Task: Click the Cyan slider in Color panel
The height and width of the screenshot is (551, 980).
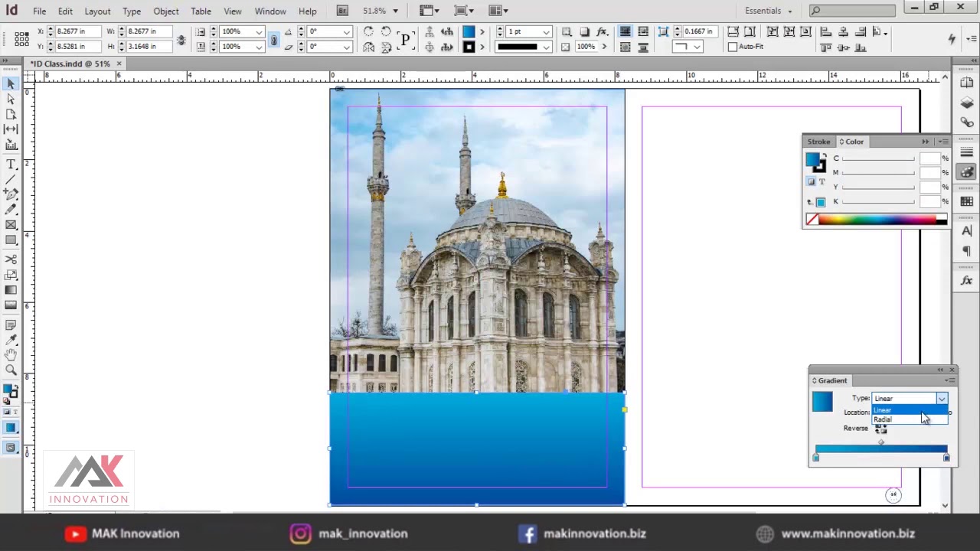Action: (878, 158)
